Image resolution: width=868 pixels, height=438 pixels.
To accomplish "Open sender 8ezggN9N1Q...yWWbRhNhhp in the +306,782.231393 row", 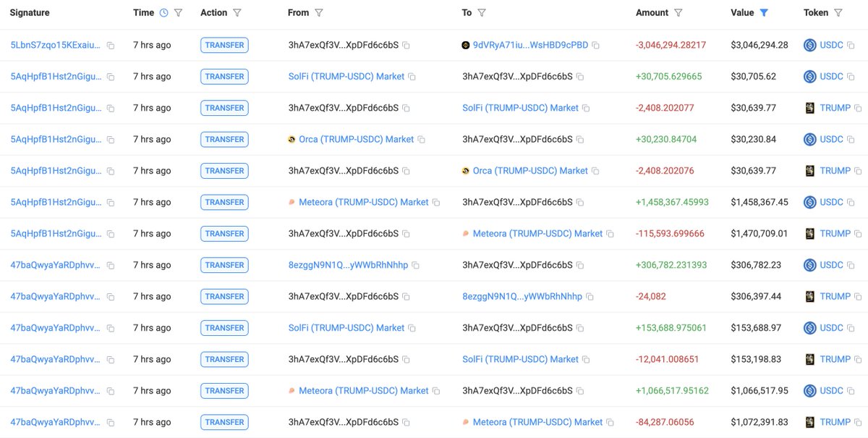I will click(x=348, y=265).
